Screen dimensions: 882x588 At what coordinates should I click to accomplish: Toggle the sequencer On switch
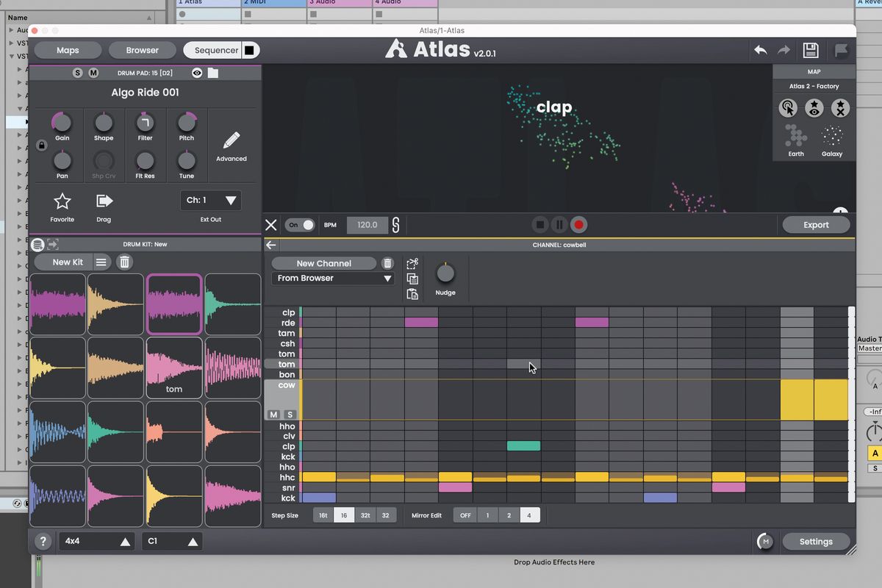[x=301, y=225]
